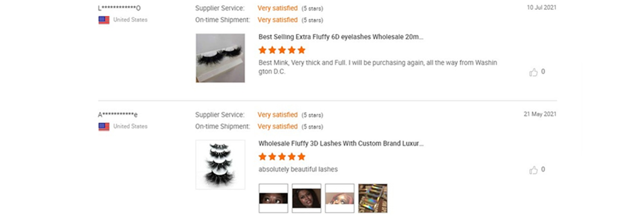The image size is (644, 218).
Task: Click the US flag beside reviewer L***O
Action: click(104, 20)
